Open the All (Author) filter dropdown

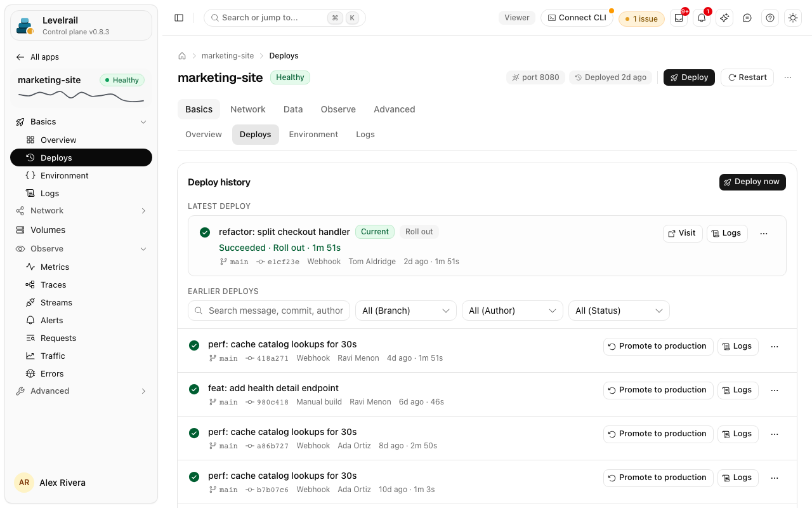coord(513,311)
